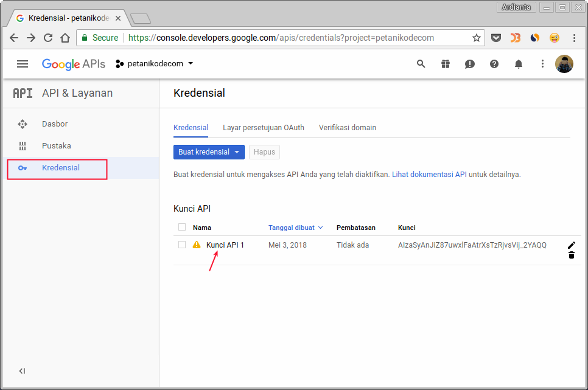
Task: Open the Pocket extension icon
Action: (x=496, y=38)
